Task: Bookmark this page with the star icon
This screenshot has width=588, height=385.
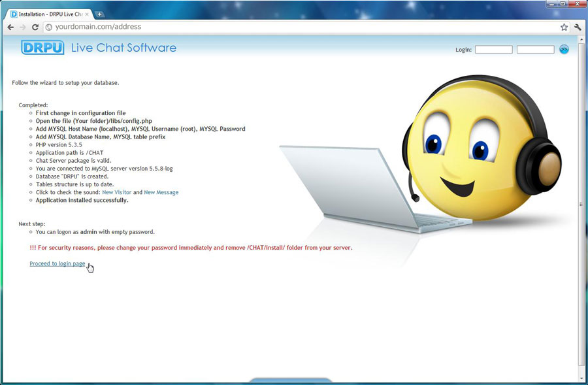Action: [x=564, y=27]
